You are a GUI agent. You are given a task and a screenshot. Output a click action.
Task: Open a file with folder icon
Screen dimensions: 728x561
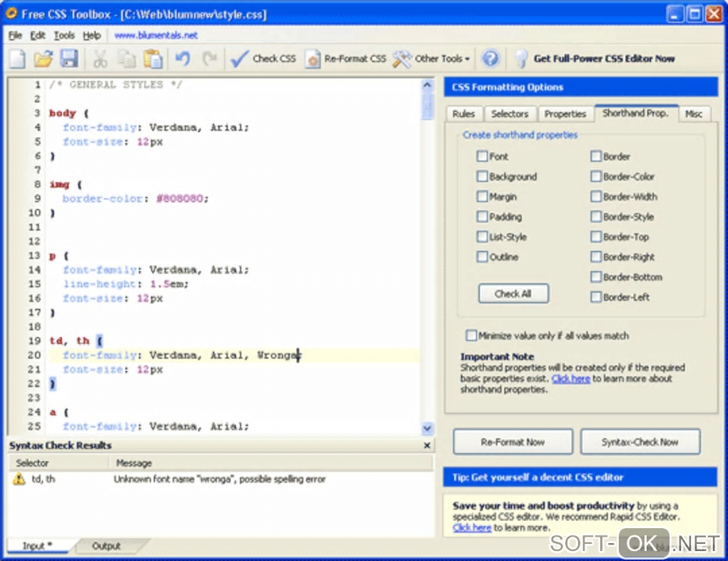click(x=44, y=59)
